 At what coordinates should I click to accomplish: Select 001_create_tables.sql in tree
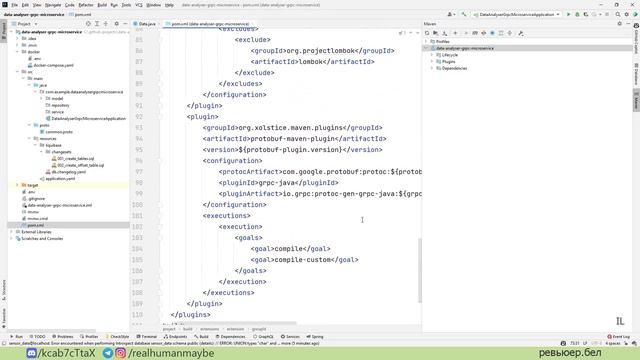click(76, 159)
